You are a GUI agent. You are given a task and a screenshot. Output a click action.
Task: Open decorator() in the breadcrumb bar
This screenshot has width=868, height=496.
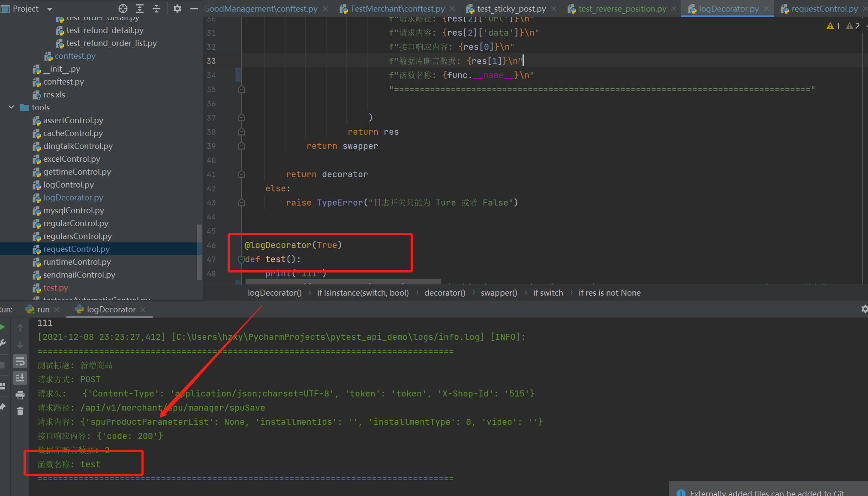(445, 293)
